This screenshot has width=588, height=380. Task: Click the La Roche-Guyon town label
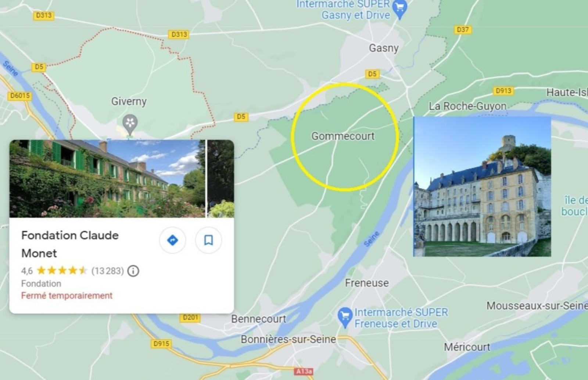(467, 106)
